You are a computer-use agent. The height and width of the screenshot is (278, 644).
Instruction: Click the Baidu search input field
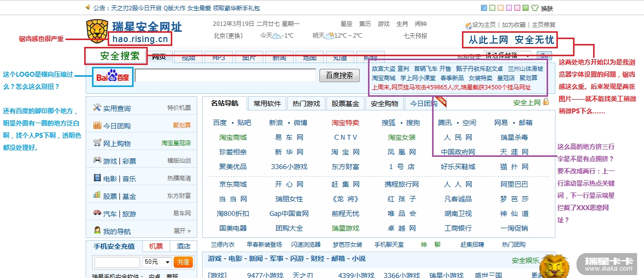click(x=226, y=76)
